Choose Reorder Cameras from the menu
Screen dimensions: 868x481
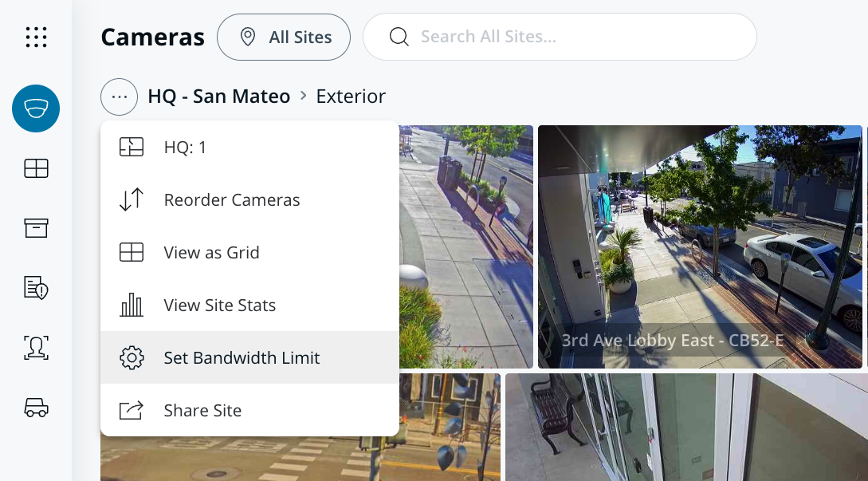point(249,199)
